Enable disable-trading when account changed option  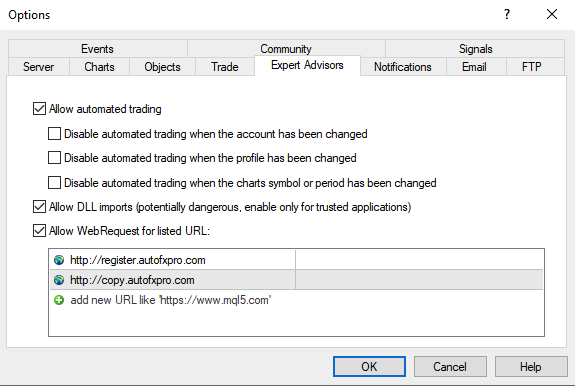coord(54,134)
